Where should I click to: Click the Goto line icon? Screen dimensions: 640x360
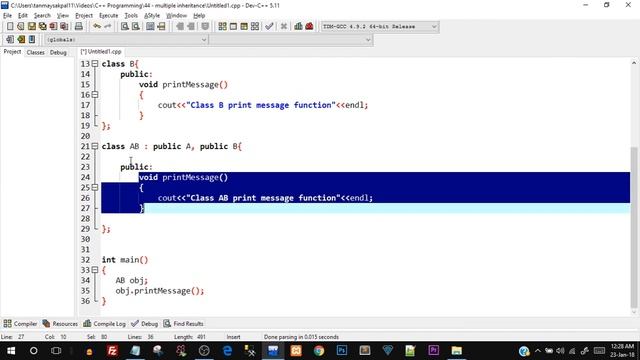click(x=161, y=27)
